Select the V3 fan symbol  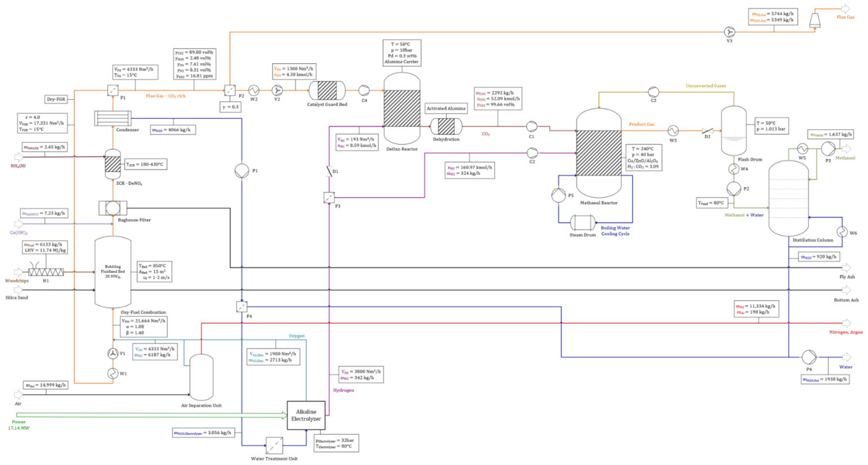tap(729, 32)
